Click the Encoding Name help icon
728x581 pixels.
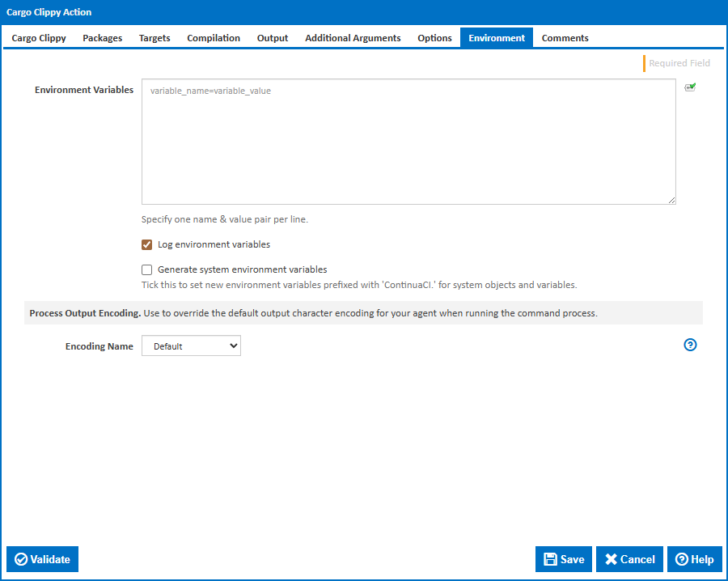pos(690,345)
